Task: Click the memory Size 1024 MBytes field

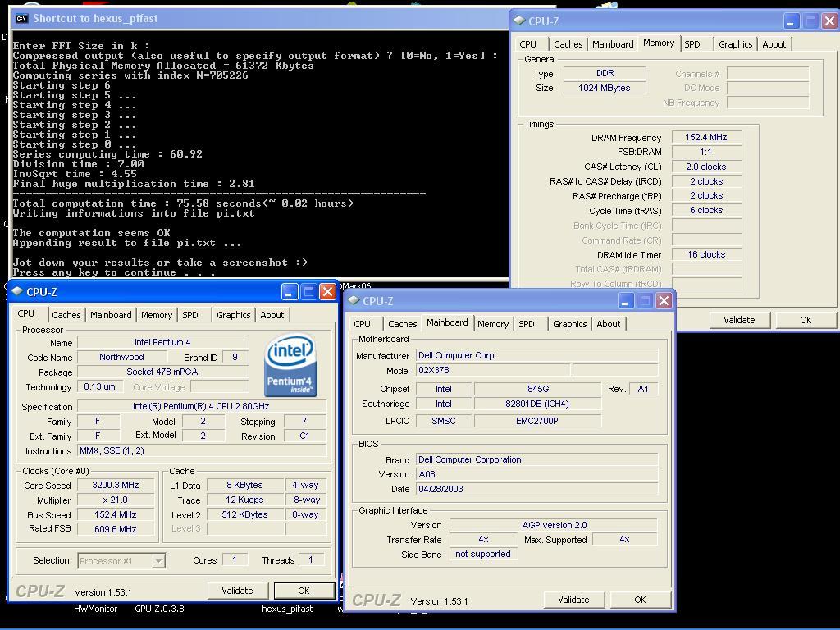Action: point(605,88)
